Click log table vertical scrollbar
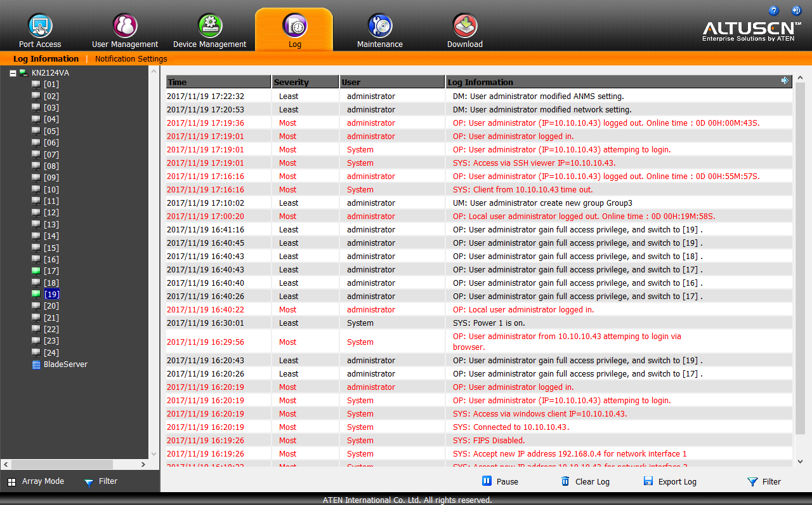Image resolution: width=812 pixels, height=508 pixels. click(800, 259)
